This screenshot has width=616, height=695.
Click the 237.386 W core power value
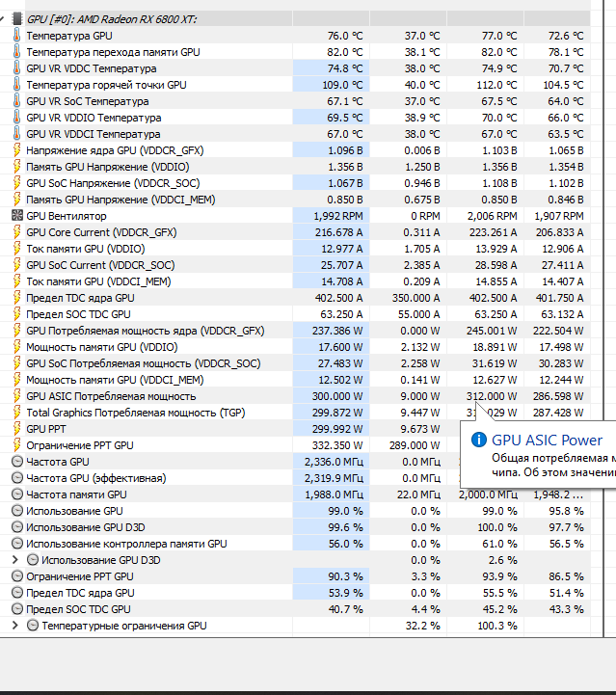(x=337, y=331)
